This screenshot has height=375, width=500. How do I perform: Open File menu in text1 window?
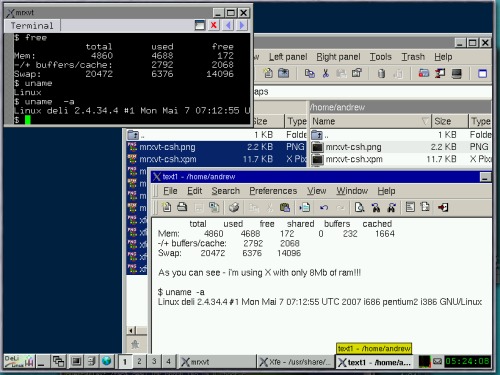click(x=170, y=191)
